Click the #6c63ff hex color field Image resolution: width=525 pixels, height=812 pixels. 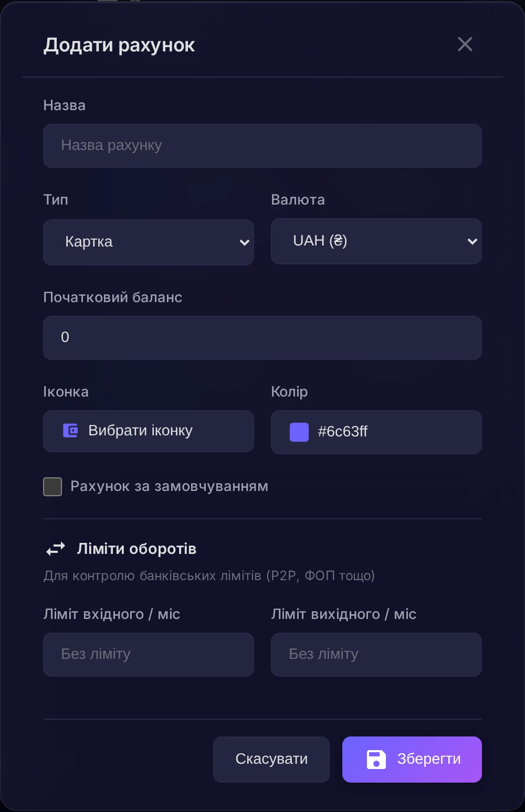pyautogui.click(x=376, y=432)
